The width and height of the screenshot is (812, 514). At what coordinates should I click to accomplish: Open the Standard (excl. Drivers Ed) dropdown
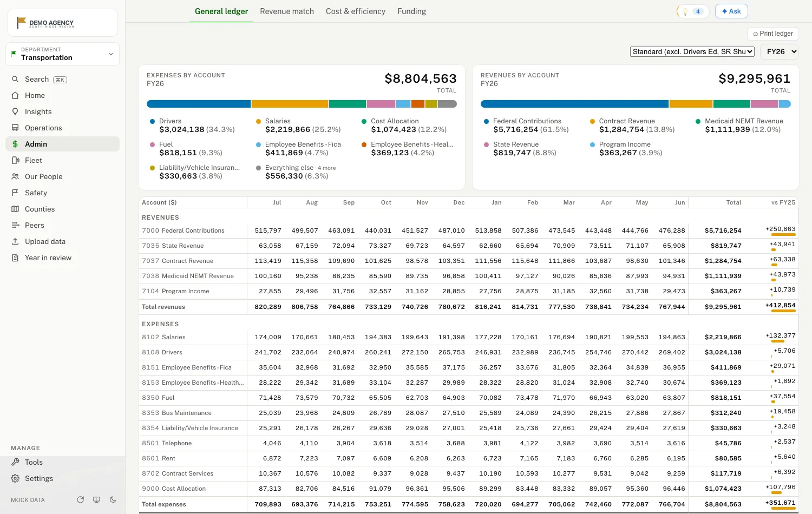point(692,51)
